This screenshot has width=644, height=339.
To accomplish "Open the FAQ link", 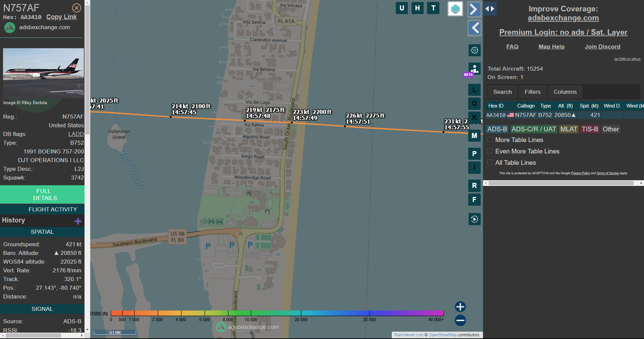I will [512, 47].
